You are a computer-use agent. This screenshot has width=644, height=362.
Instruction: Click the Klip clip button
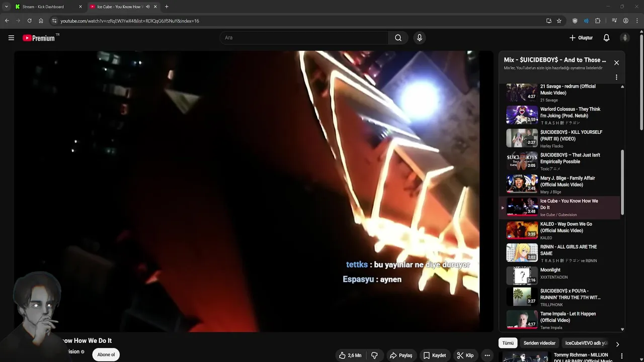pyautogui.click(x=465, y=355)
